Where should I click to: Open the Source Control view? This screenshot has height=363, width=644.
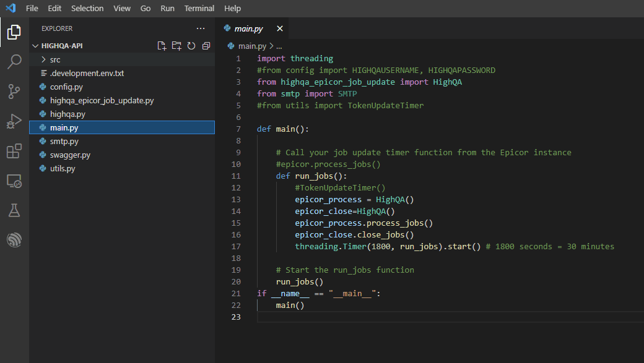(13, 92)
